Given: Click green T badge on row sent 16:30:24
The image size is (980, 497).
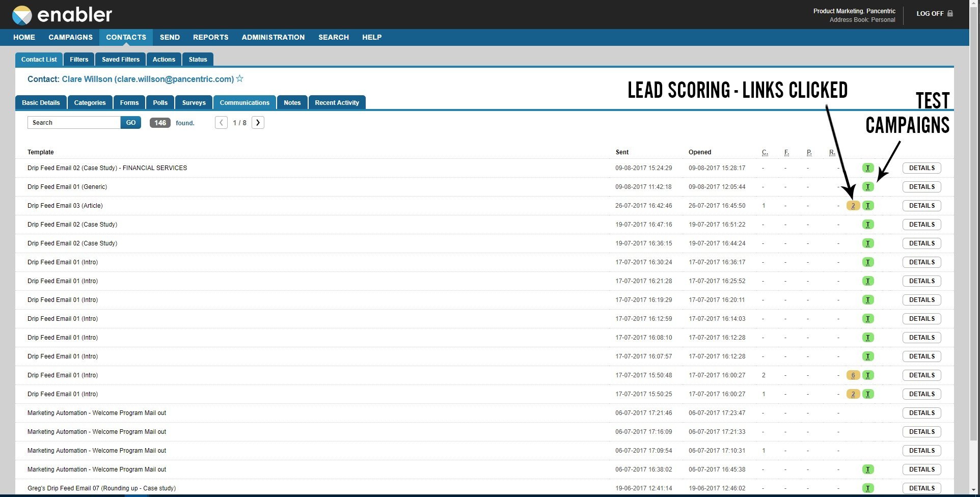Looking at the screenshot, I should click(868, 262).
